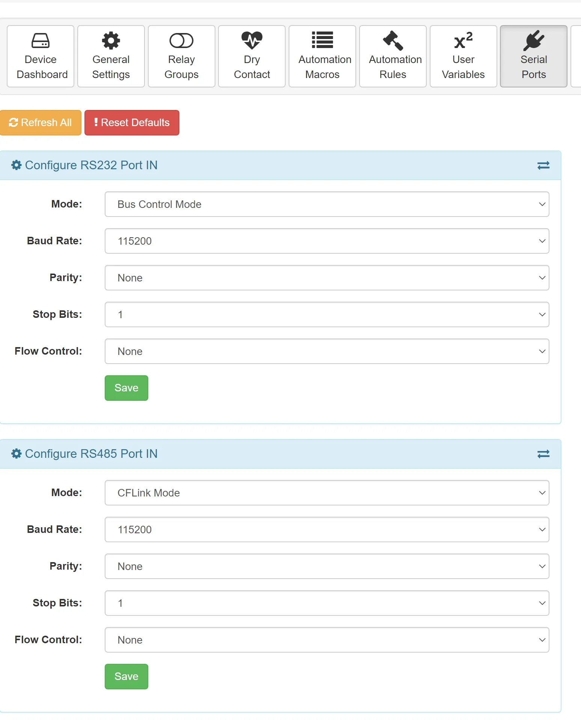Viewport: 581px width, 728px height.
Task: Open Automation Rules gavel tab
Action: (393, 56)
